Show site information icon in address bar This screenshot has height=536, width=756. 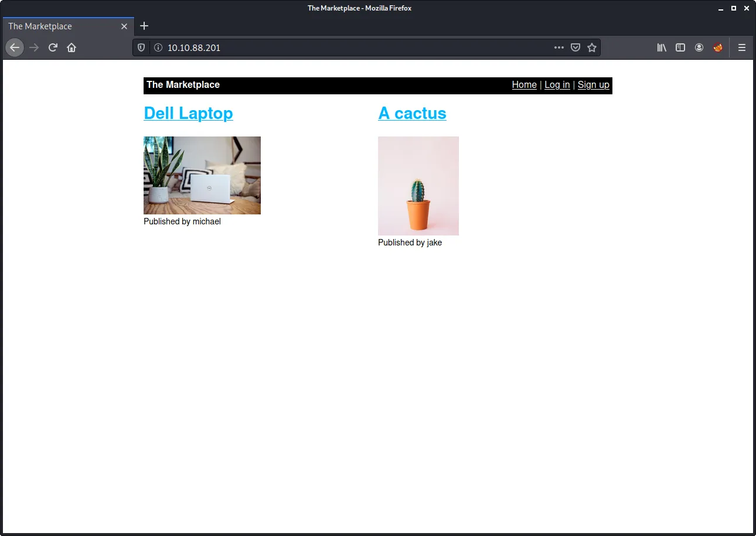click(157, 47)
